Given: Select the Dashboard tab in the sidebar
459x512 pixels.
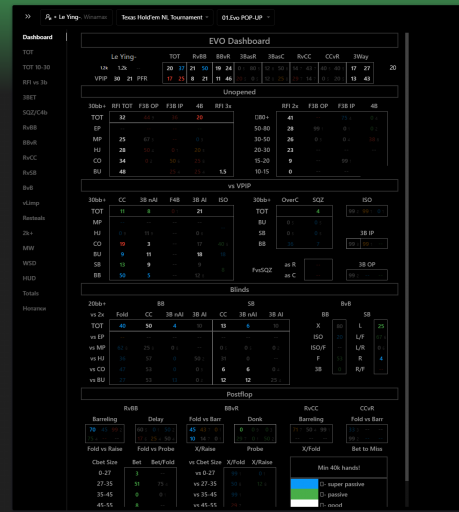Looking at the screenshot, I should [37, 37].
